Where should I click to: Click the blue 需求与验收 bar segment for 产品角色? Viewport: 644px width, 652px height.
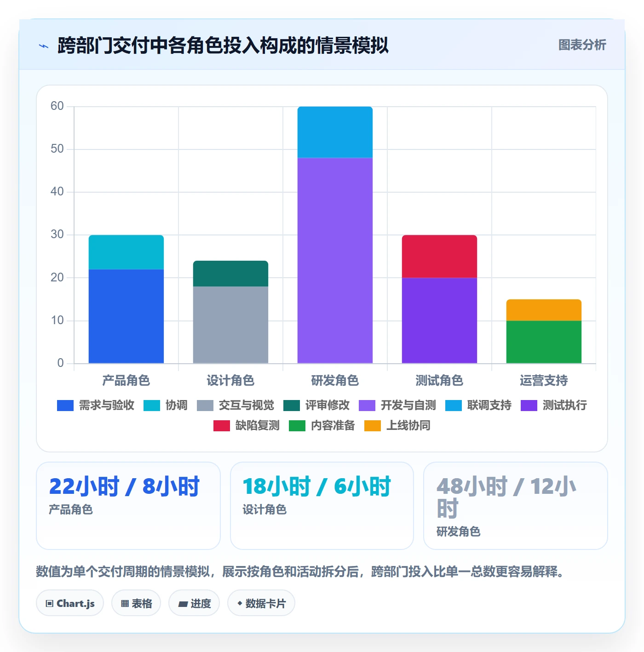[x=126, y=316]
